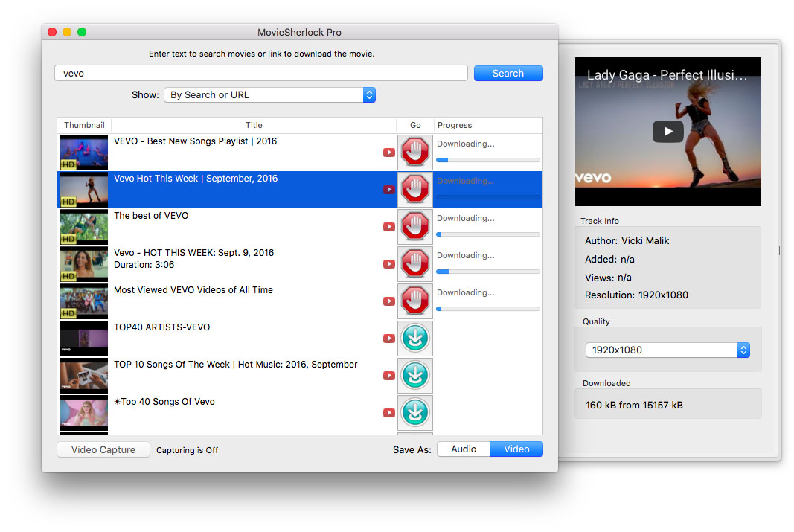
Task: Open YouTube icon for The best of VEVO
Action: click(x=389, y=227)
